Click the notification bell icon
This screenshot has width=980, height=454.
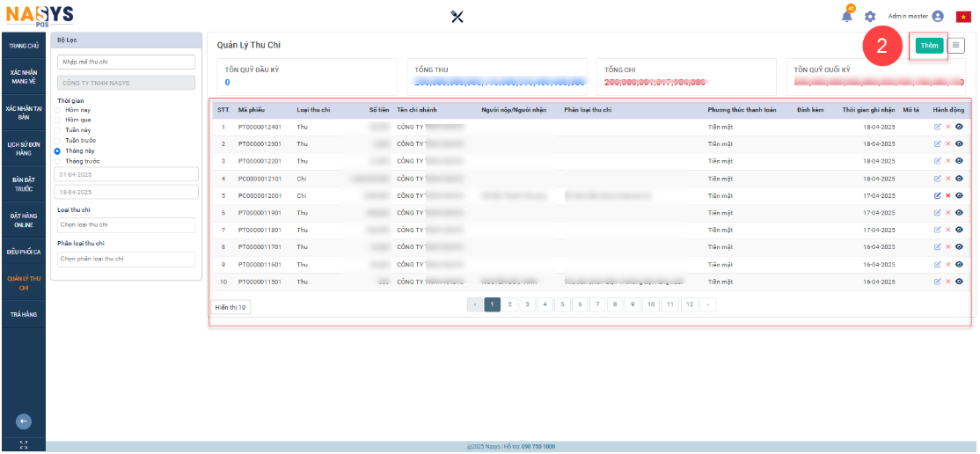click(x=847, y=17)
